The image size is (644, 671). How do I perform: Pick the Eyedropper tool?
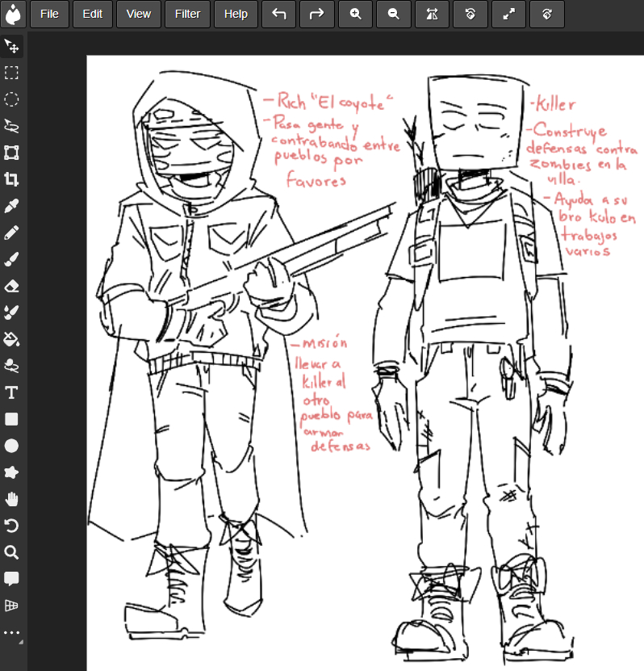point(11,206)
